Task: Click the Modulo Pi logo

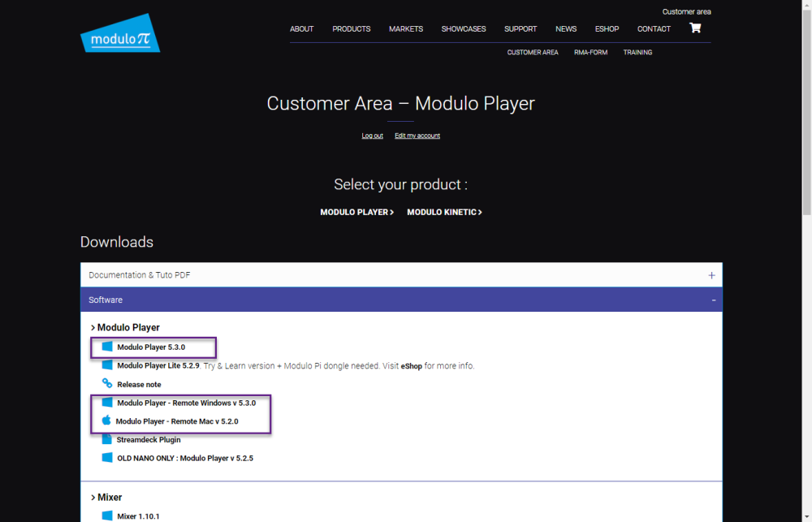Action: point(120,33)
